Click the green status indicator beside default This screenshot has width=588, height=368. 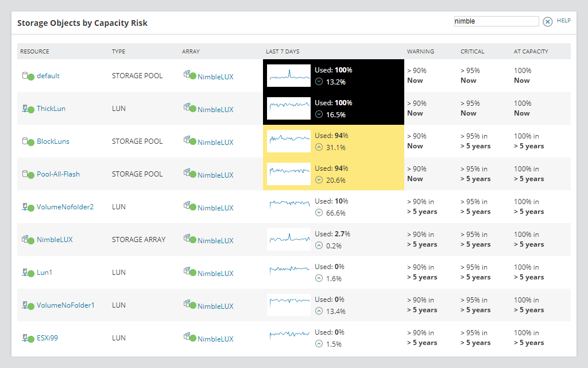pos(30,76)
